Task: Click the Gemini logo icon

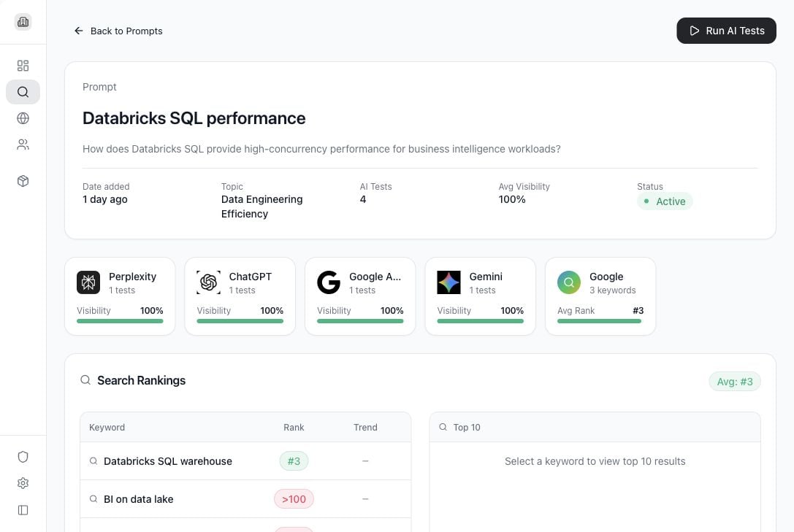Action: [x=448, y=282]
